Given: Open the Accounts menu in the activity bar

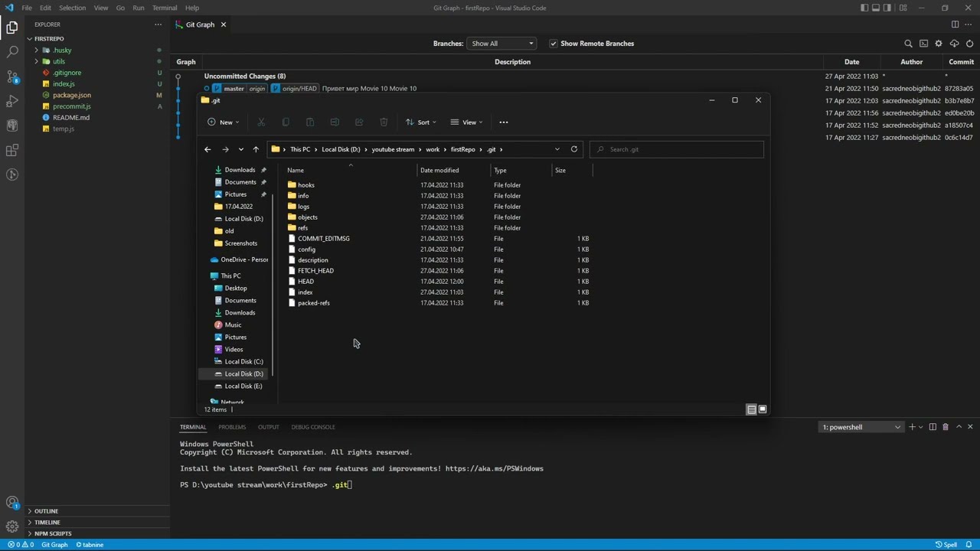Looking at the screenshot, I should (12, 503).
